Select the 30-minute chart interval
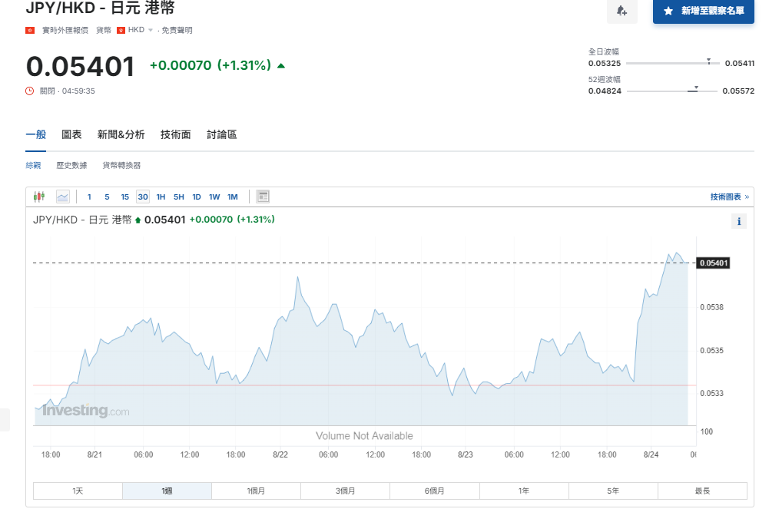 [x=143, y=197]
